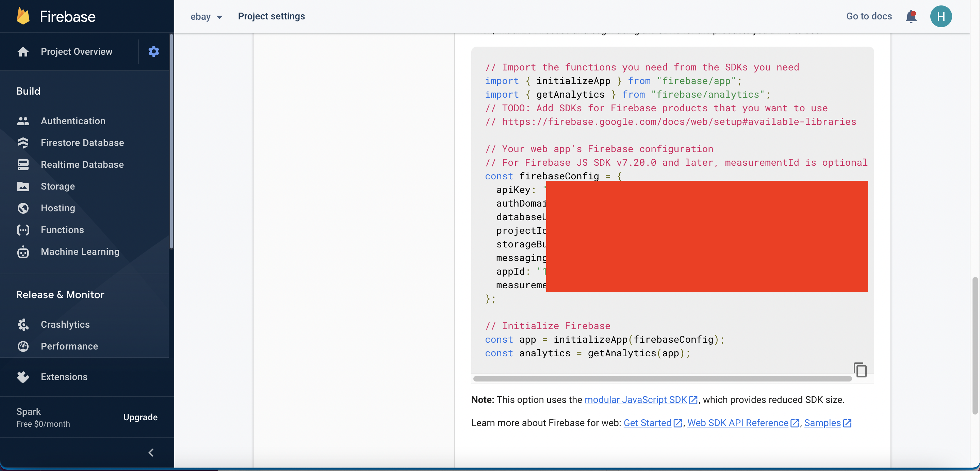Click the Realtime Database icon

click(22, 164)
